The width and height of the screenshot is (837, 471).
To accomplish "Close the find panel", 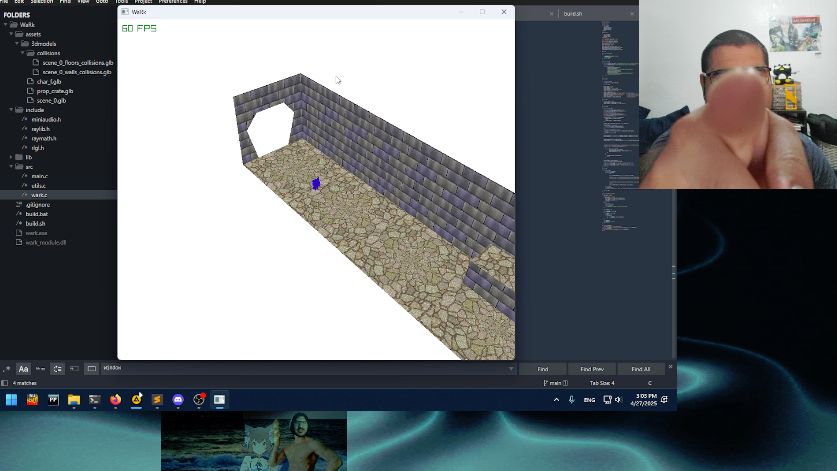I will 670,367.
